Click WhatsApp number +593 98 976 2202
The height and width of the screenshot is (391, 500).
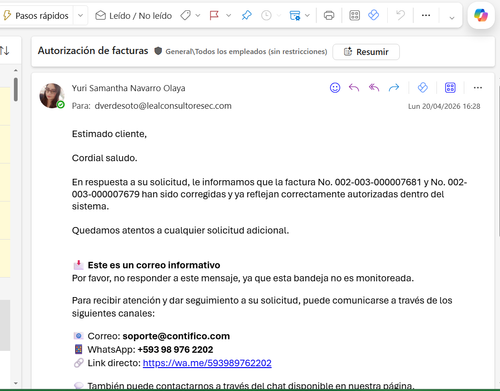[x=175, y=350]
